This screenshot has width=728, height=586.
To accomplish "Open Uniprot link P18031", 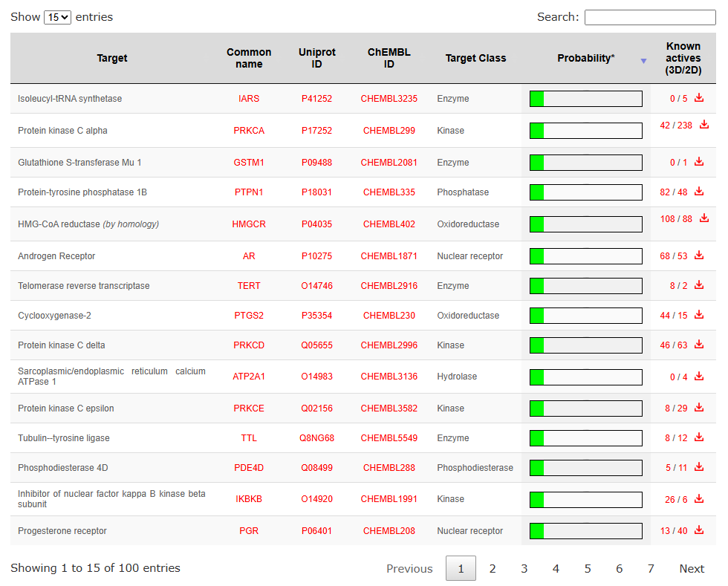I will pos(316,192).
